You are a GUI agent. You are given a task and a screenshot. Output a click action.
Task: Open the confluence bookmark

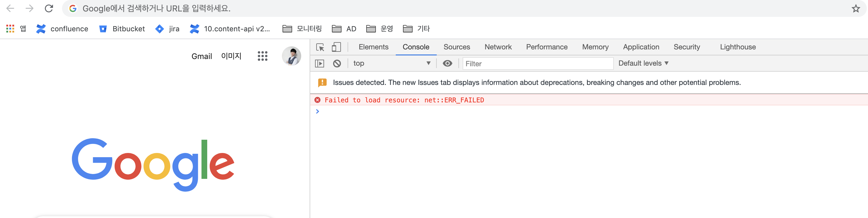click(62, 29)
